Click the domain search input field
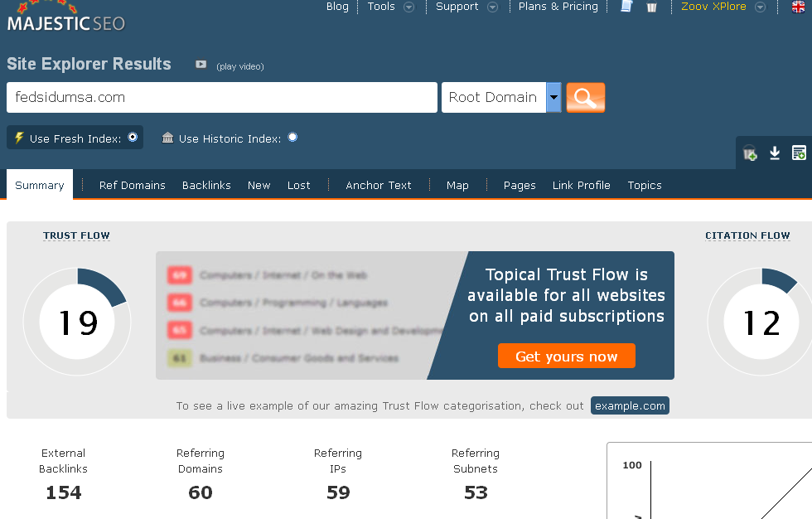 click(222, 97)
